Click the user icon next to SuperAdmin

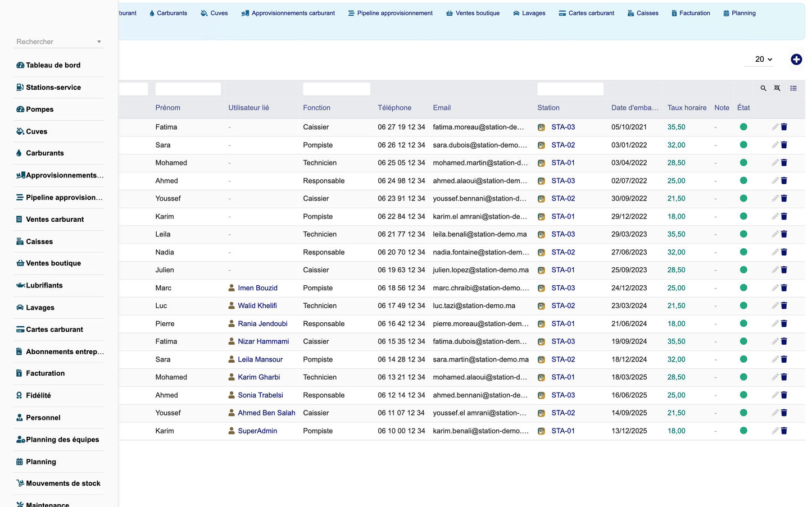pos(232,431)
